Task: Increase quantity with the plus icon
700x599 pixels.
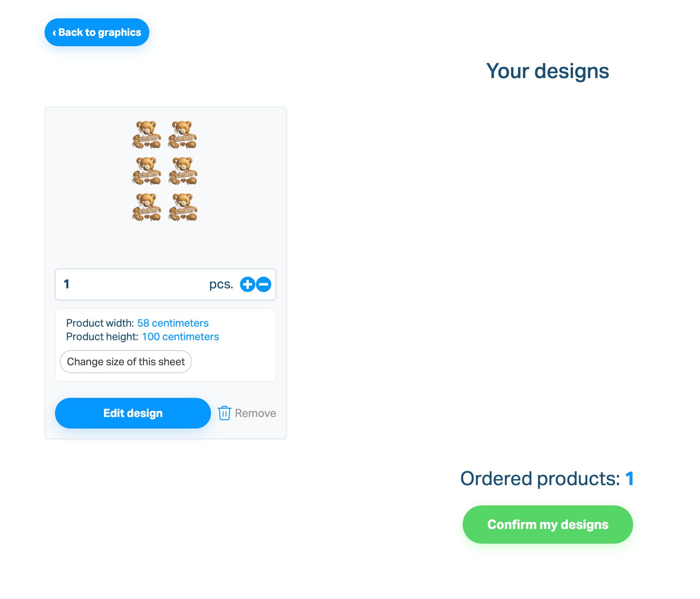Action: [247, 284]
